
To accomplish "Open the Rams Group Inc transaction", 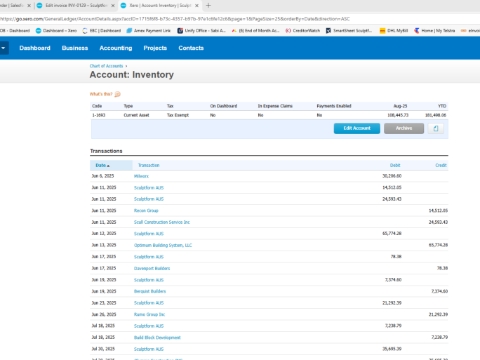I will (x=149, y=314).
